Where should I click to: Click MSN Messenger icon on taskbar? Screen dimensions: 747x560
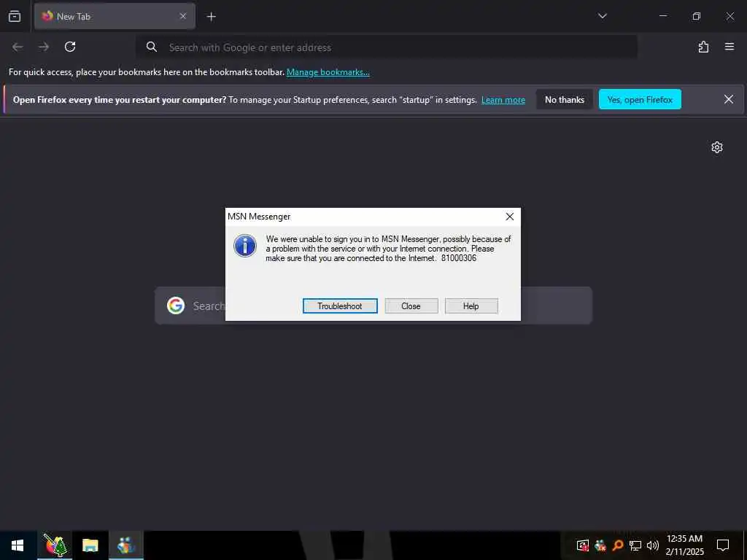point(126,545)
